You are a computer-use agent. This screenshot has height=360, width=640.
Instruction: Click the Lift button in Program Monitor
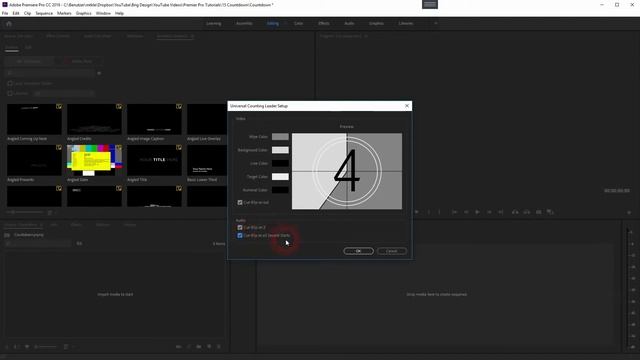(515, 212)
